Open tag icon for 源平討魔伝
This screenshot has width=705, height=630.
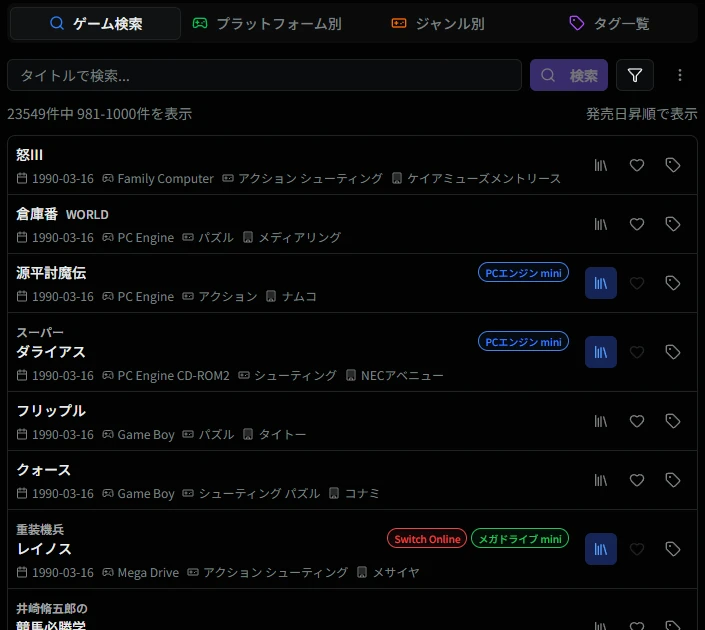coord(673,283)
